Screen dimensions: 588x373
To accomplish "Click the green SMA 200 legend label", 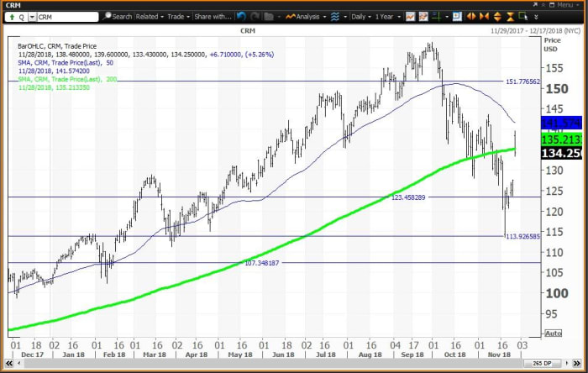I will click(x=67, y=79).
